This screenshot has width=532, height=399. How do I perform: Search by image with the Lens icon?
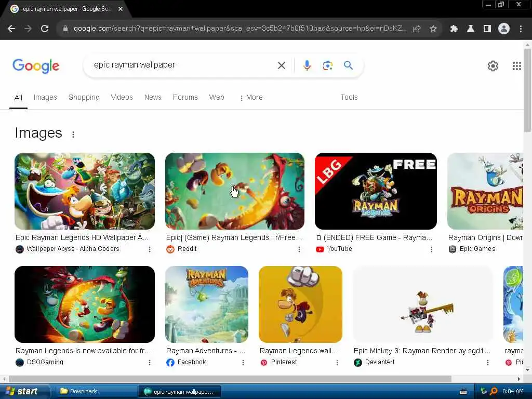(327, 65)
